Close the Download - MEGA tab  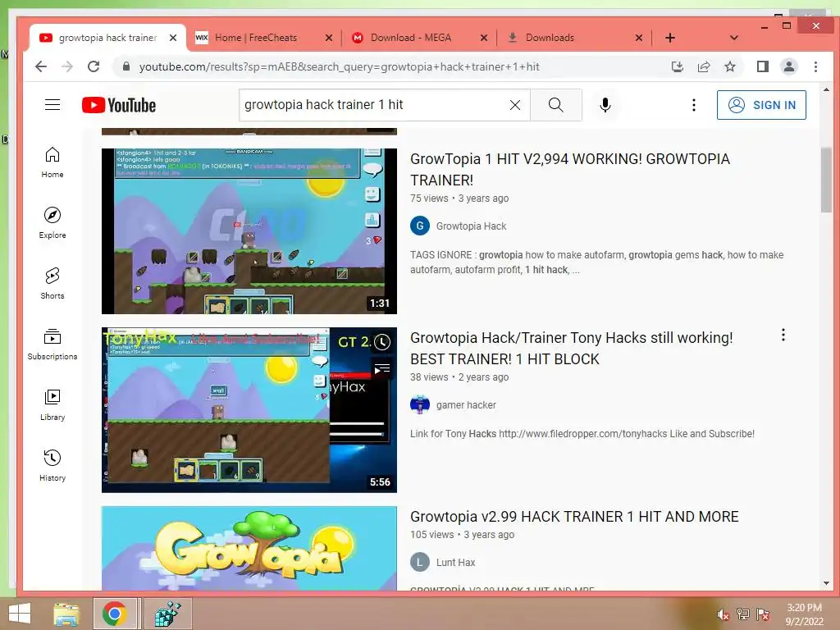tap(484, 38)
